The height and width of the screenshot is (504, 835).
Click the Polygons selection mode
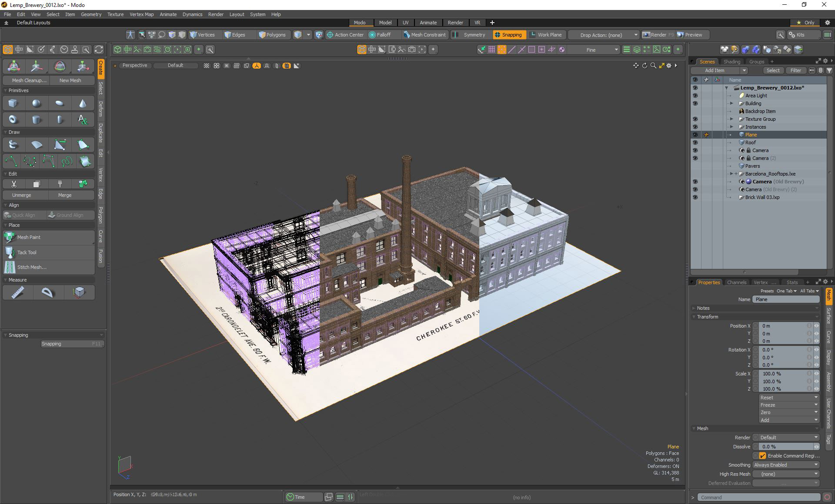point(272,35)
